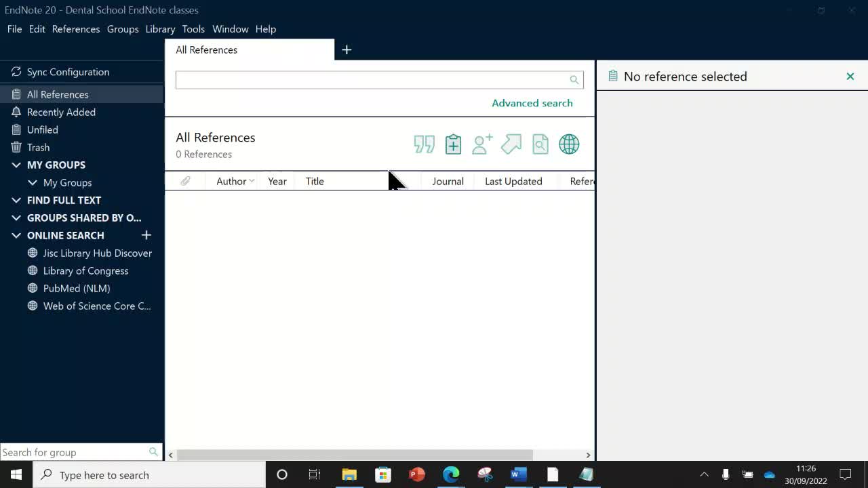The height and width of the screenshot is (488, 868).
Task: Click the paperclip attachment column icon
Action: click(x=185, y=181)
